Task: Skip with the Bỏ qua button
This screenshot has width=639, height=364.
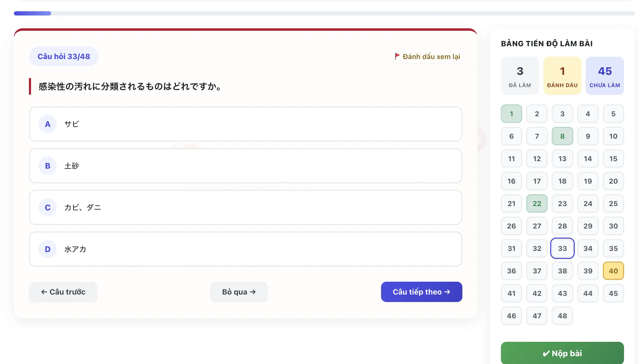Action: point(239,292)
